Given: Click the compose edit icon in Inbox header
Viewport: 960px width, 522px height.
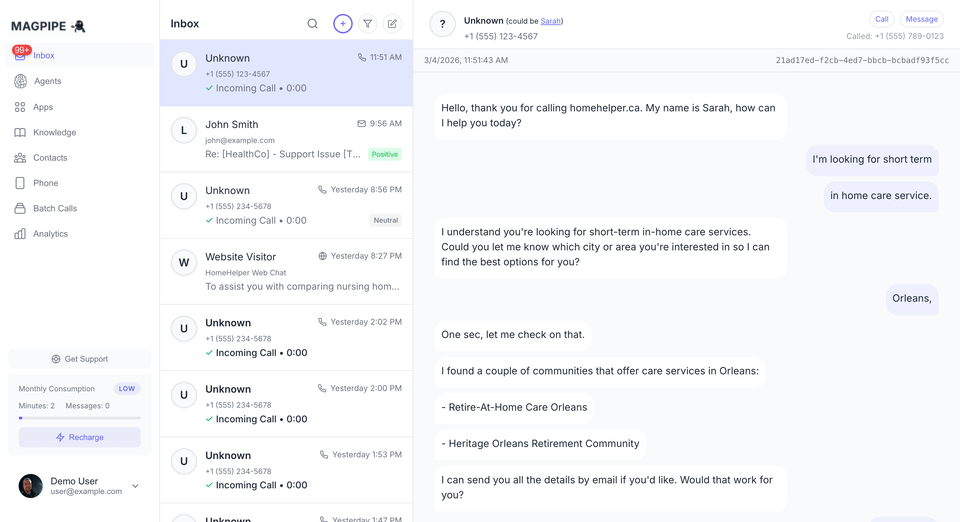Looking at the screenshot, I should tap(392, 24).
